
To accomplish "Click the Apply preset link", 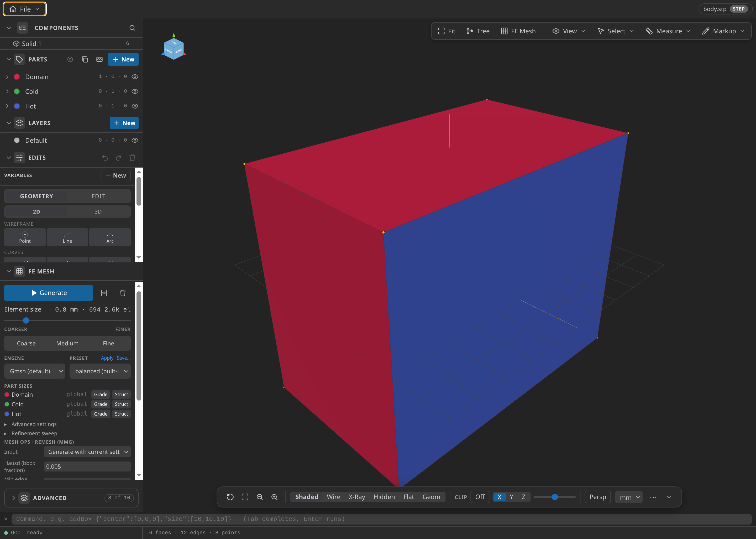I will click(107, 358).
